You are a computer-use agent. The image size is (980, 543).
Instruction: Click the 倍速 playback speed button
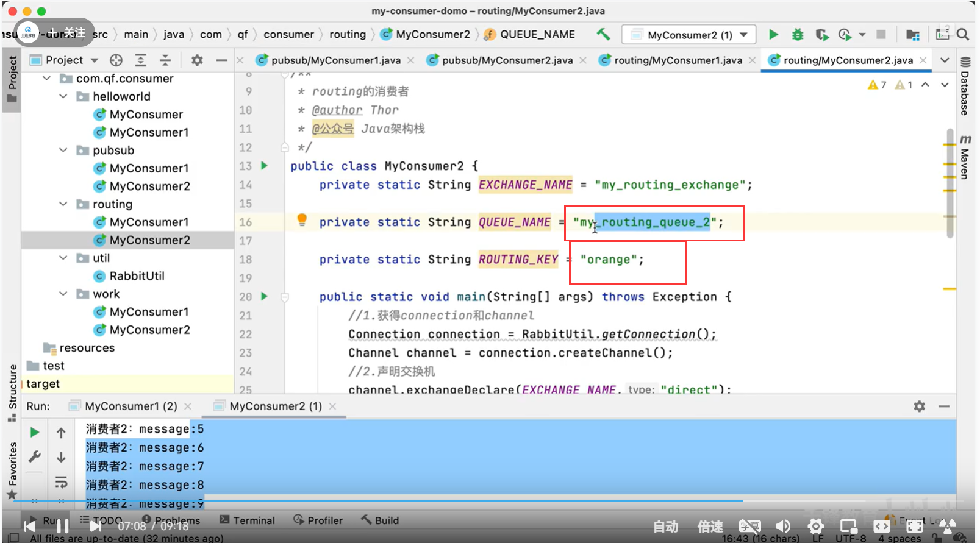[710, 527]
